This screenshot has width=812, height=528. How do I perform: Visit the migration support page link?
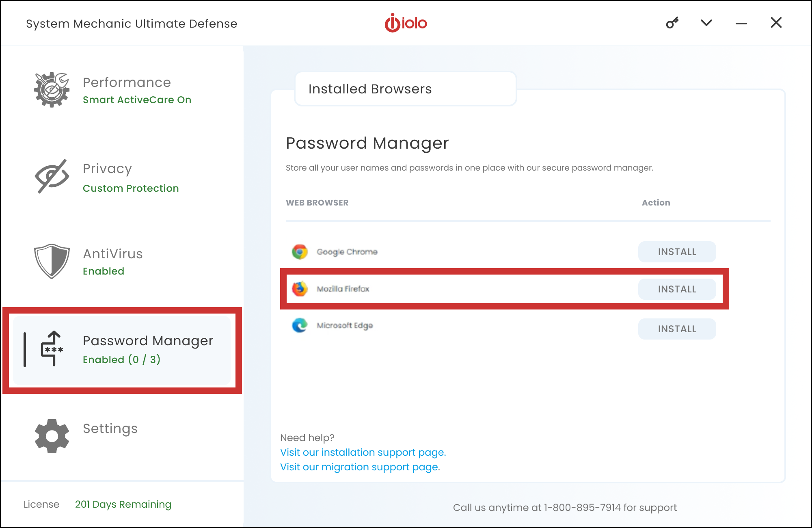tap(360, 467)
